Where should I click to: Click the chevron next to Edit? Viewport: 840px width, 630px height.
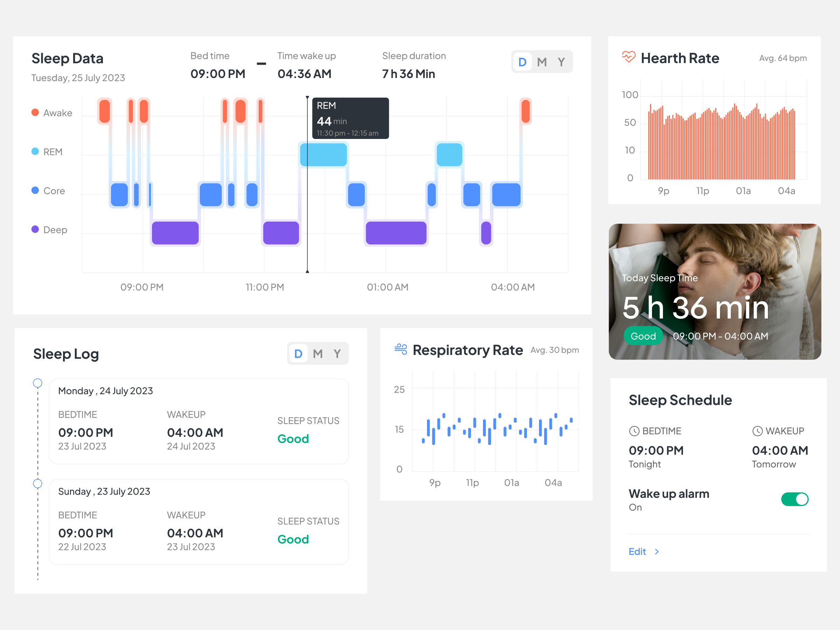point(657,551)
